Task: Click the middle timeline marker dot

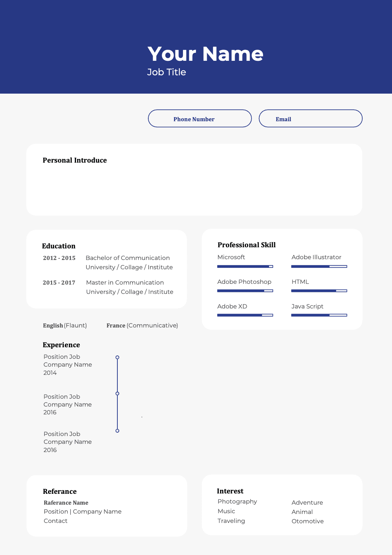Action: [117, 393]
